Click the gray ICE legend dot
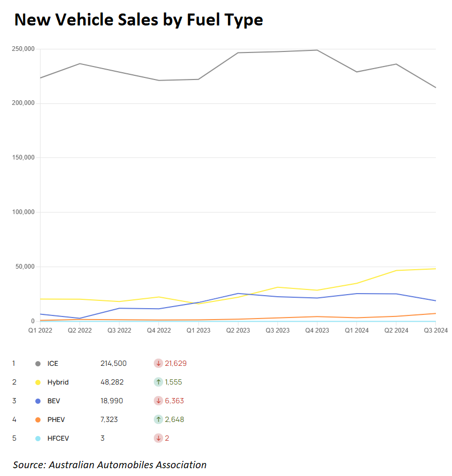This screenshot has width=452, height=476. tap(37, 364)
